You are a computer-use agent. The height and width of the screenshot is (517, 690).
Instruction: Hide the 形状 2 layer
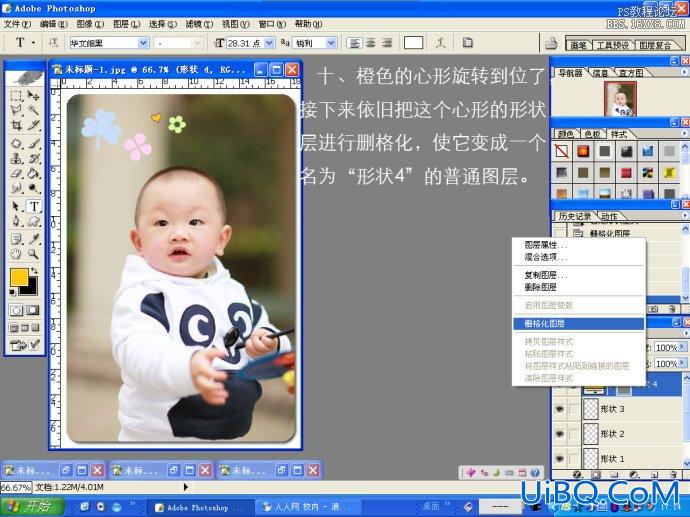[x=559, y=434]
